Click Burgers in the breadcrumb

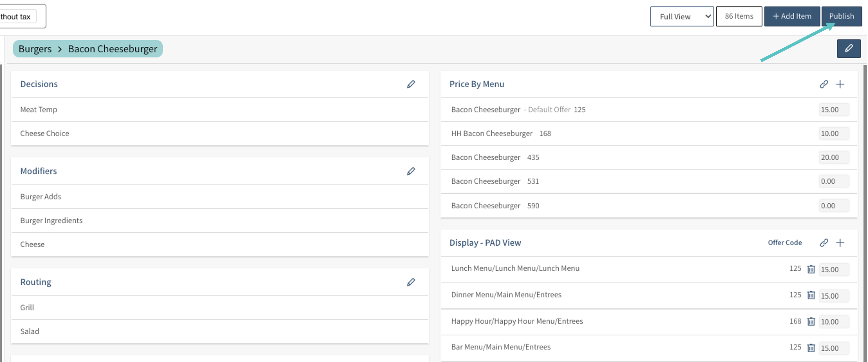[x=35, y=49]
